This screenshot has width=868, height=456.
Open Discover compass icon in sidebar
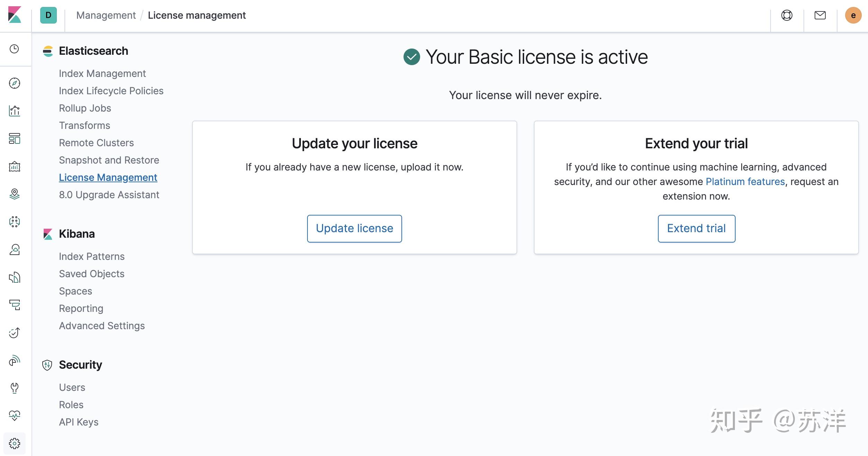point(15,83)
